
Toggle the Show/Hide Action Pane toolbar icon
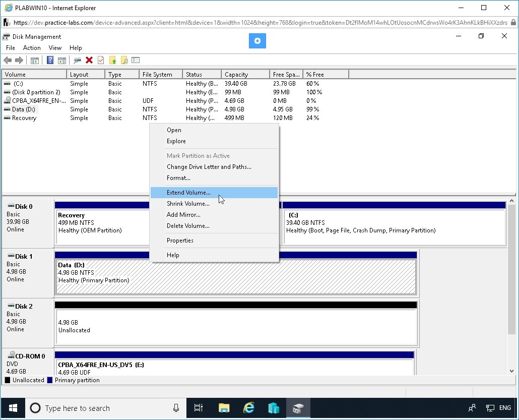tap(62, 61)
